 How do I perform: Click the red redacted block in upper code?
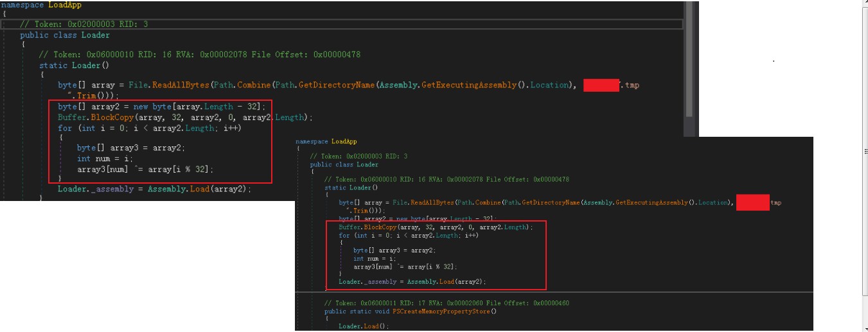point(601,85)
